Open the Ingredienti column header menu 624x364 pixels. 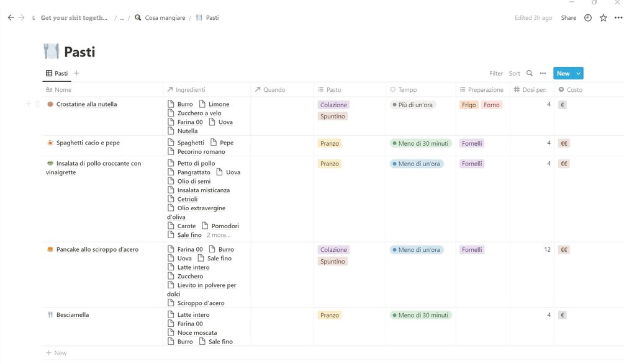click(x=207, y=90)
